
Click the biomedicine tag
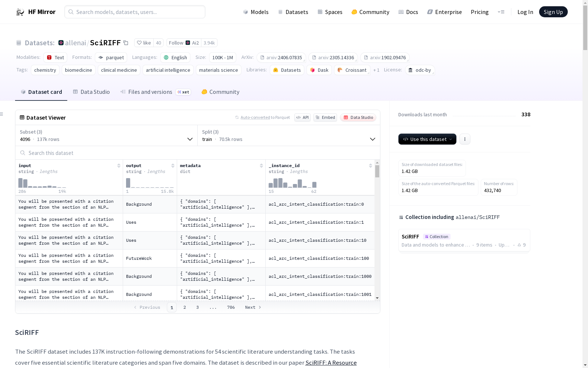coord(79,70)
